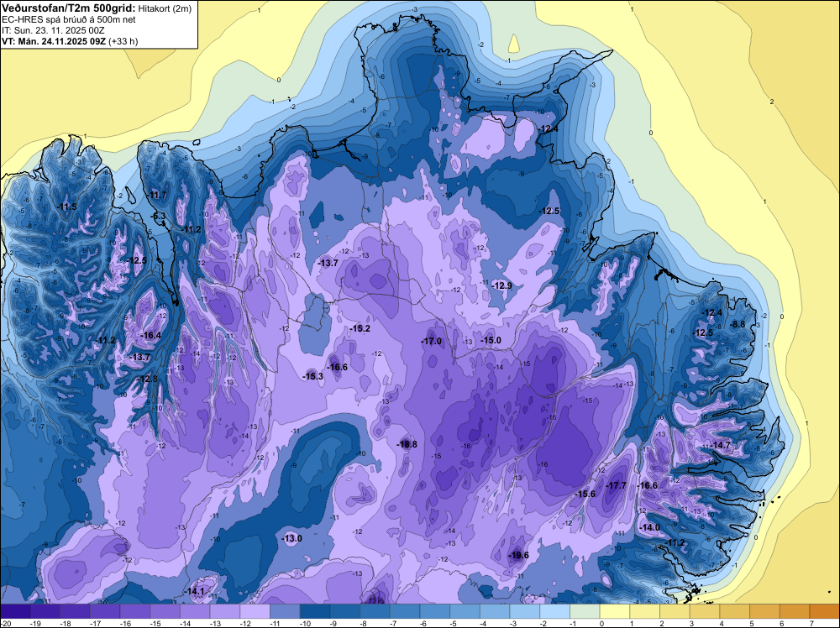Click legend color between -20 and -19

pyautogui.click(x=15, y=611)
